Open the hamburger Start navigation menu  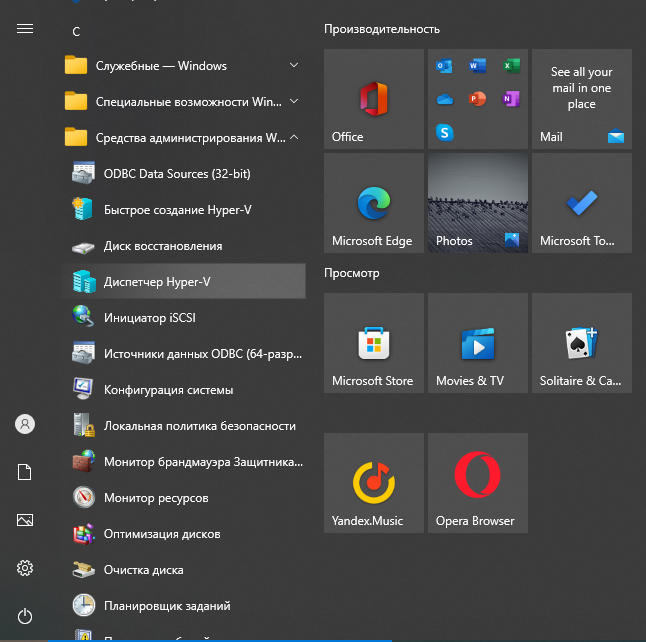click(25, 28)
